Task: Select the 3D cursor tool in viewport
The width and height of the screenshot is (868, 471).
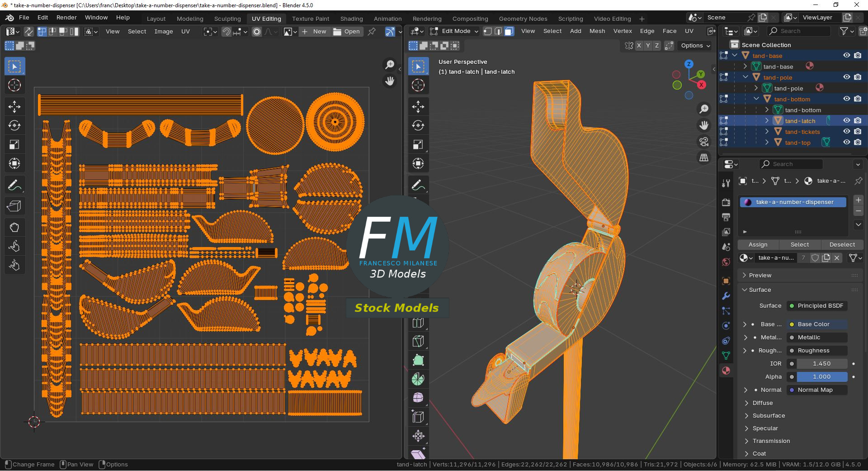Action: 418,85
